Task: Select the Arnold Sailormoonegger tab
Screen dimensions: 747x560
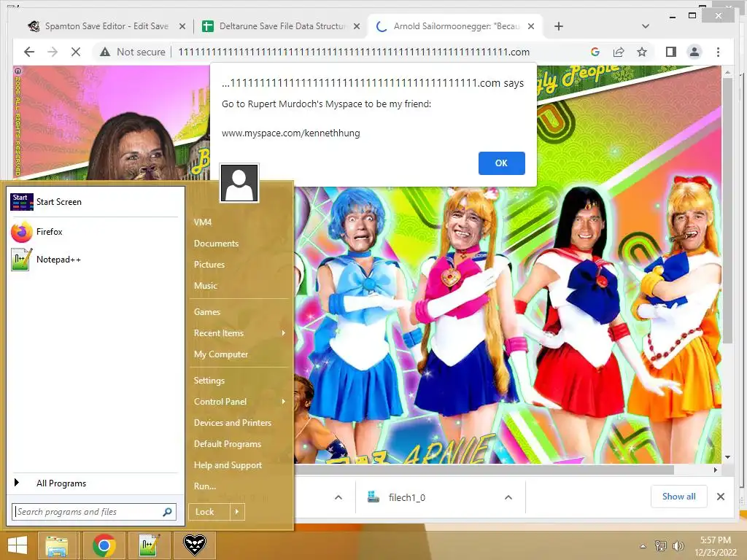Action: 455,26
